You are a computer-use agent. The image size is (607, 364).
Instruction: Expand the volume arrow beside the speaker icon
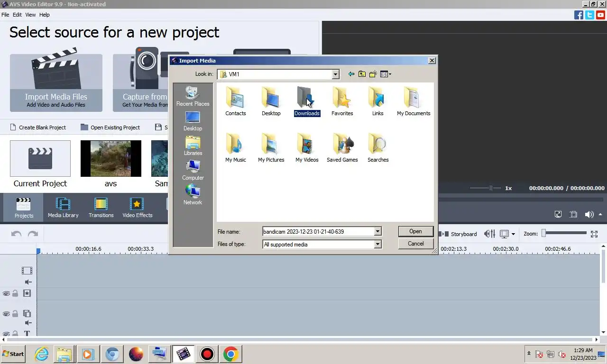point(600,214)
